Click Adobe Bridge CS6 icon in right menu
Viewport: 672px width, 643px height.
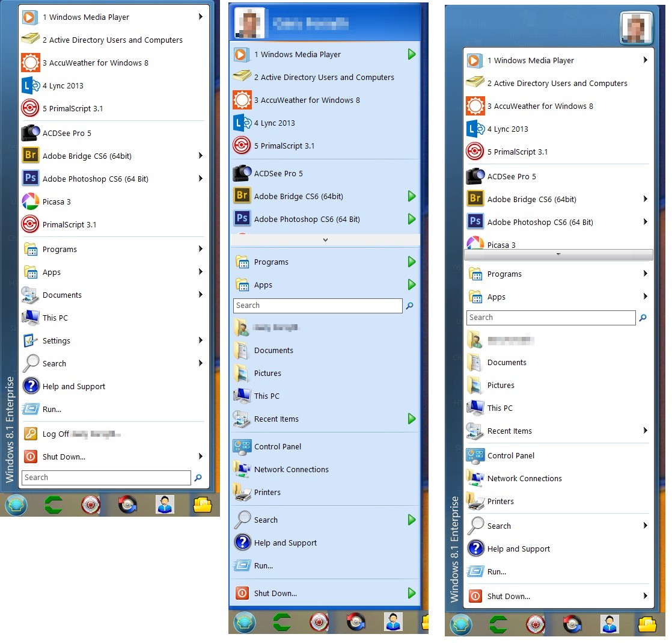coord(475,200)
